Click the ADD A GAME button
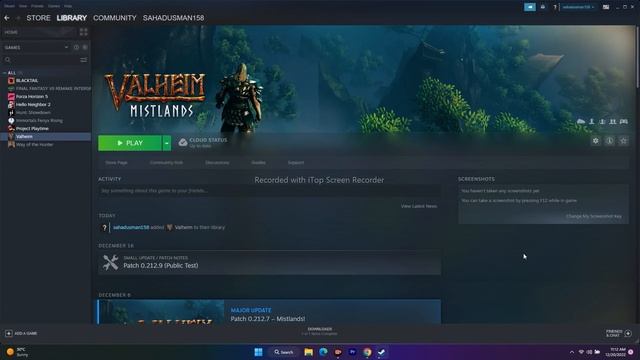 pos(21,333)
